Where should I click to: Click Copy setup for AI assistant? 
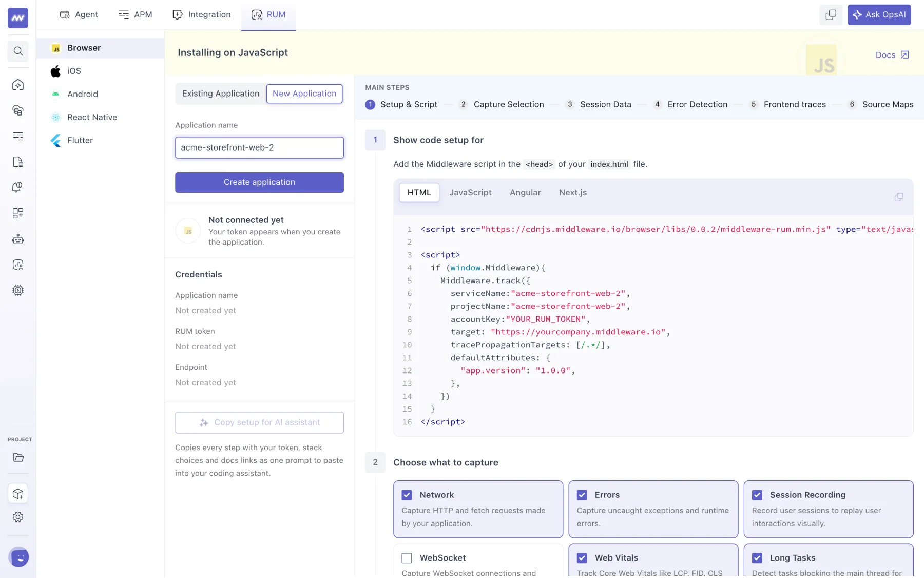click(259, 422)
